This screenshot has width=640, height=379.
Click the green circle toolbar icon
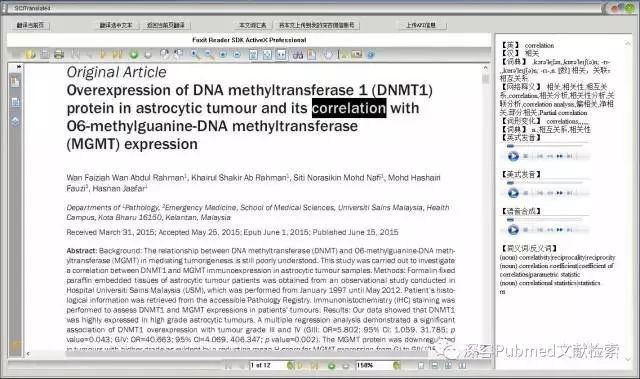pyautogui.click(x=133, y=54)
